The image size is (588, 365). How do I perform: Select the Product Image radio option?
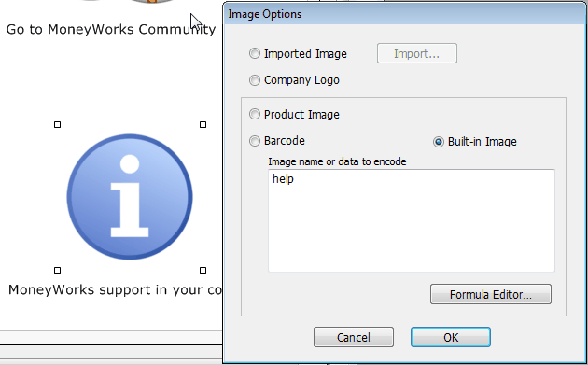(x=255, y=114)
